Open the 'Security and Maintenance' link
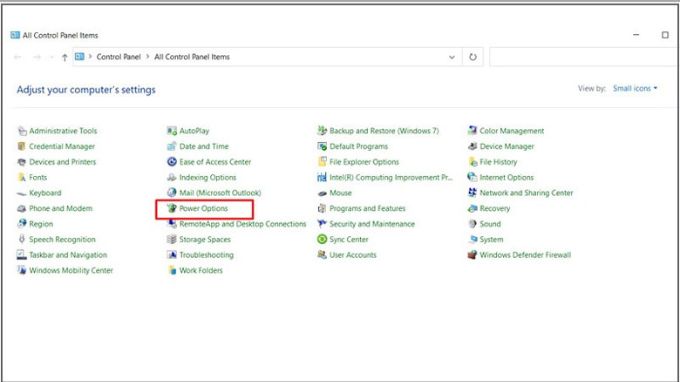 tap(372, 224)
